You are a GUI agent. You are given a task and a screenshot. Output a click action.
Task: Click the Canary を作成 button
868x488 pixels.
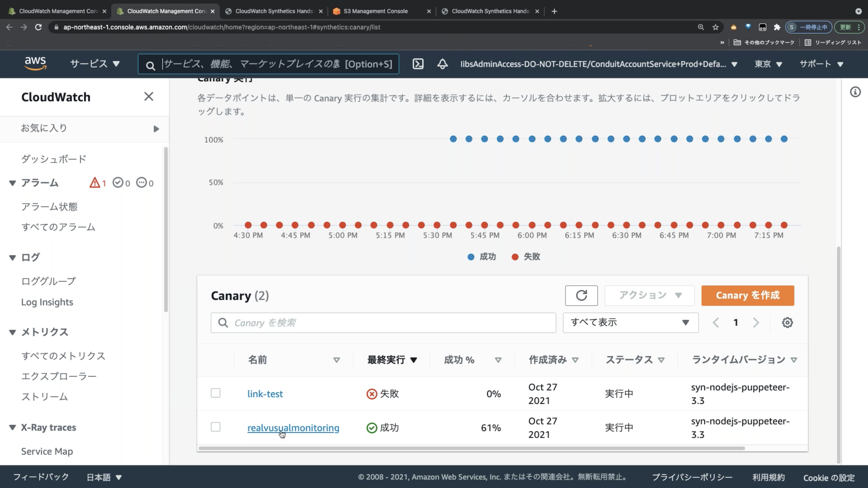tap(747, 295)
